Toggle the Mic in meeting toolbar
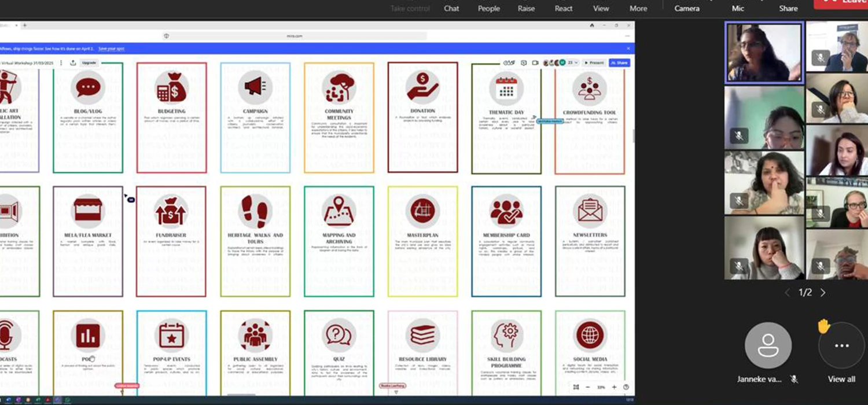This screenshot has width=868, height=405. pyautogui.click(x=738, y=8)
